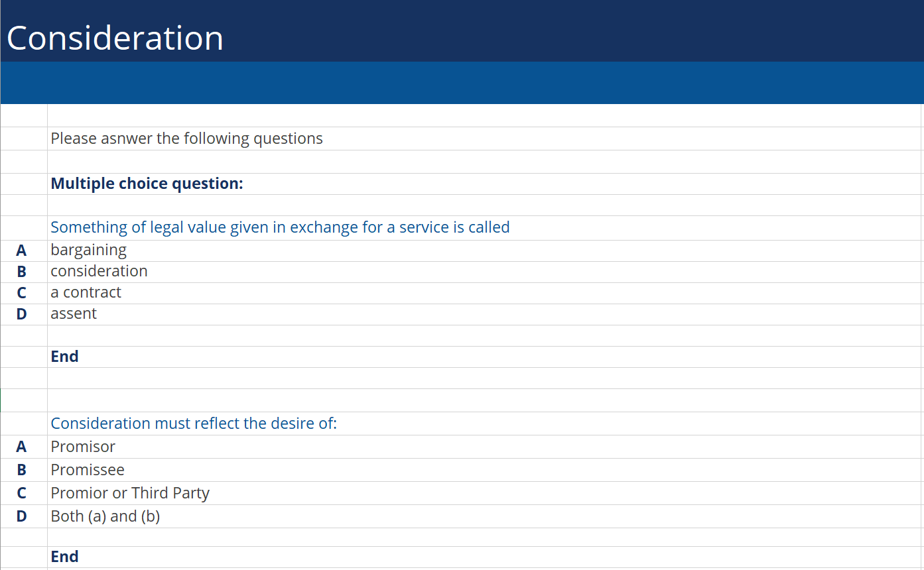Click the 'Consideration' title header
The width and height of the screenshot is (924, 570).
pos(115,38)
